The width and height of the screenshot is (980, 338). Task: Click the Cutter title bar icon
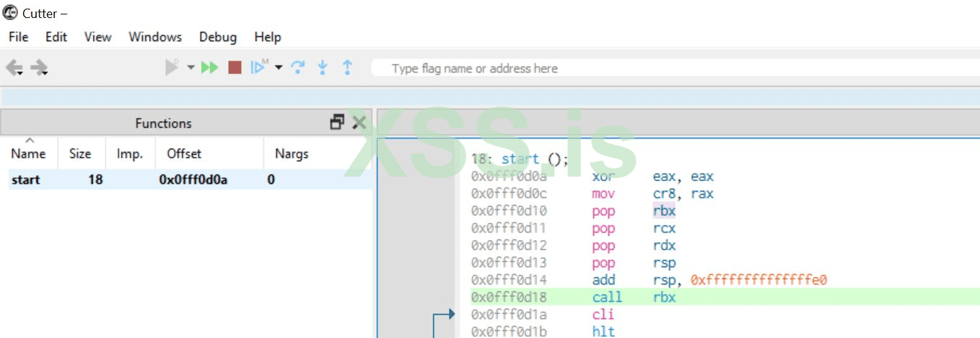(10, 13)
